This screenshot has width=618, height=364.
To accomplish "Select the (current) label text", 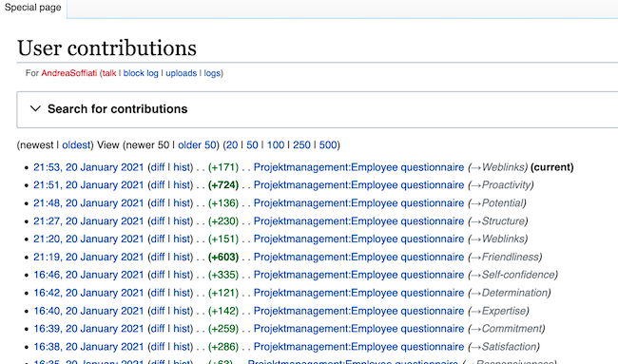I will click(x=551, y=167).
